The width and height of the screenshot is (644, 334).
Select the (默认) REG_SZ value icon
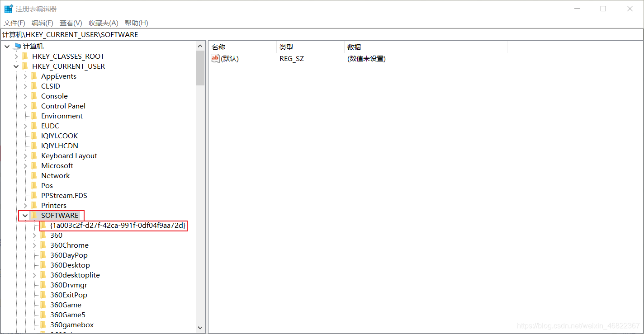pos(215,58)
